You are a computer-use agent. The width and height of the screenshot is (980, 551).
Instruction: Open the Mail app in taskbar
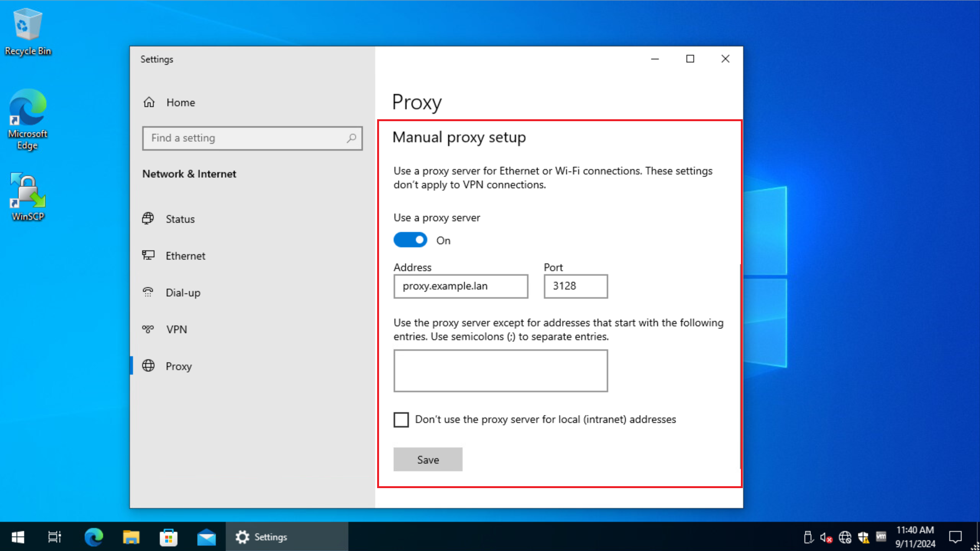pos(206,537)
